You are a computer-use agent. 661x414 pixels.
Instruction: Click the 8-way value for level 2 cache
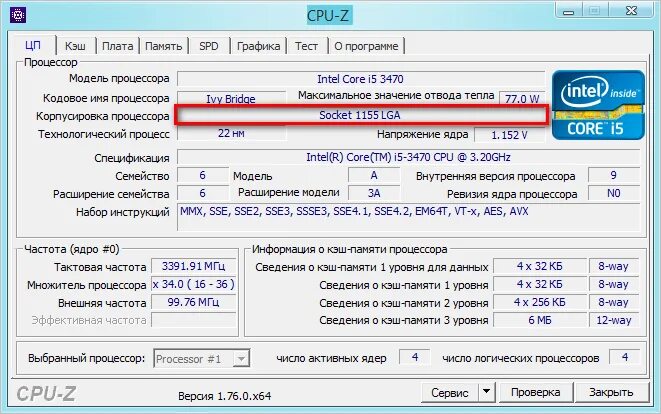[614, 302]
